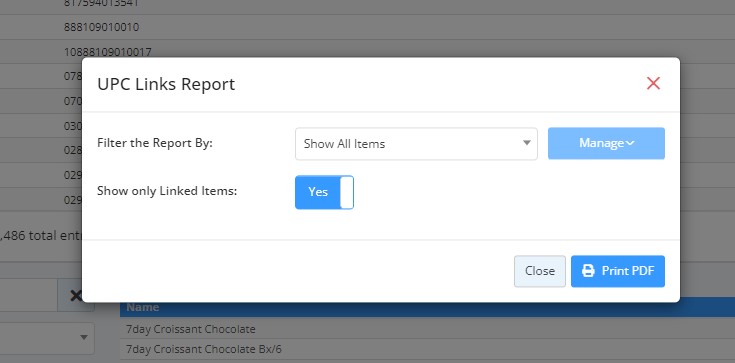
Task: Select the 7day Croissant Chocolate row
Action: coord(427,329)
